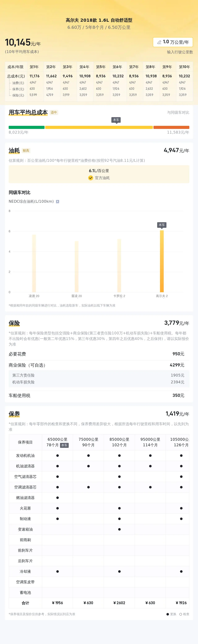The height and width of the screenshot is (644, 198).
Task: Tap the 10,145元/年 average cost figure
Action: tap(23, 42)
